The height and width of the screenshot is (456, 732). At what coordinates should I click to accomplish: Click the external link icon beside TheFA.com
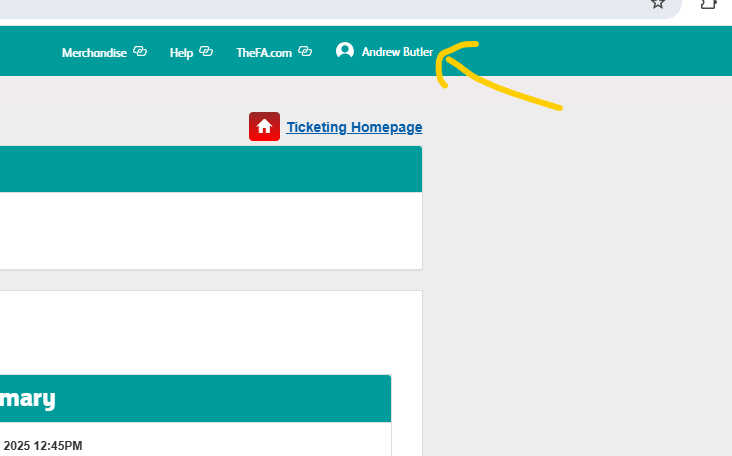click(x=305, y=51)
